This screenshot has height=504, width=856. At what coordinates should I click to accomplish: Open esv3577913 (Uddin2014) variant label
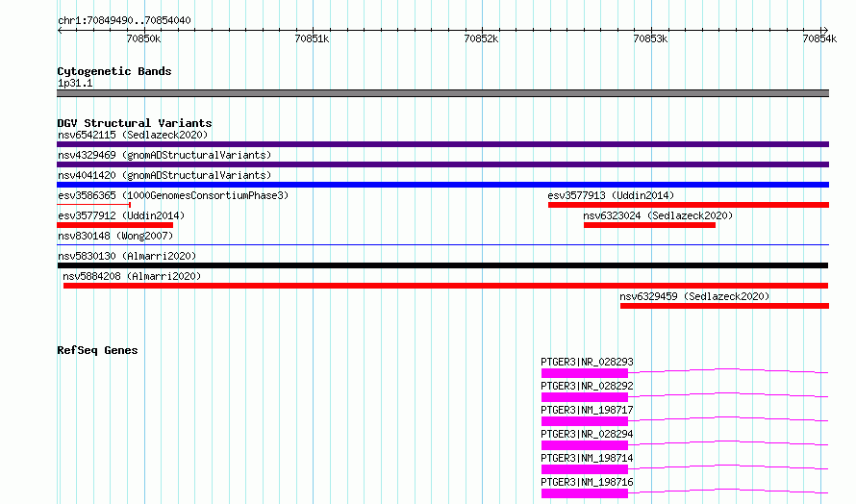[x=611, y=195]
